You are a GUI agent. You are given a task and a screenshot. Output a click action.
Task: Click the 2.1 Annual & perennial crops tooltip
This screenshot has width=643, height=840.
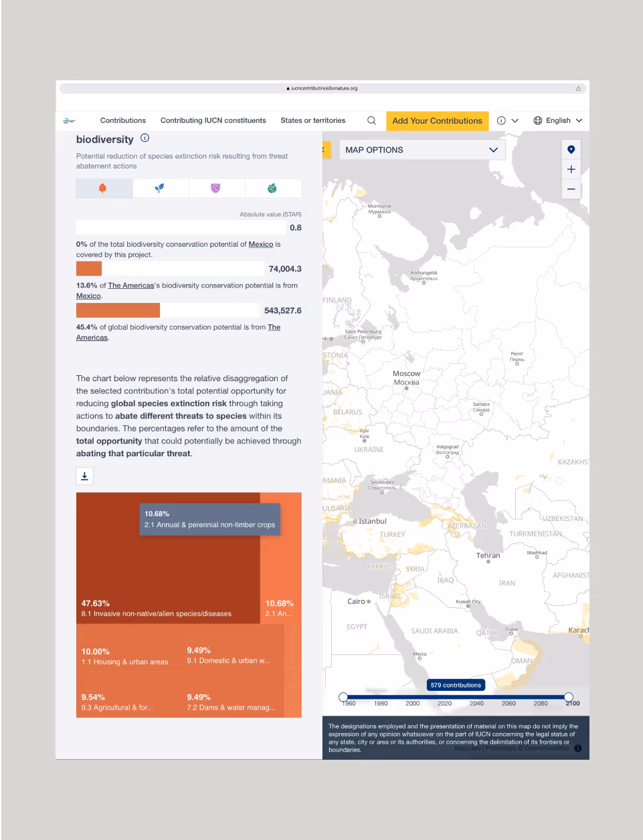[210, 520]
